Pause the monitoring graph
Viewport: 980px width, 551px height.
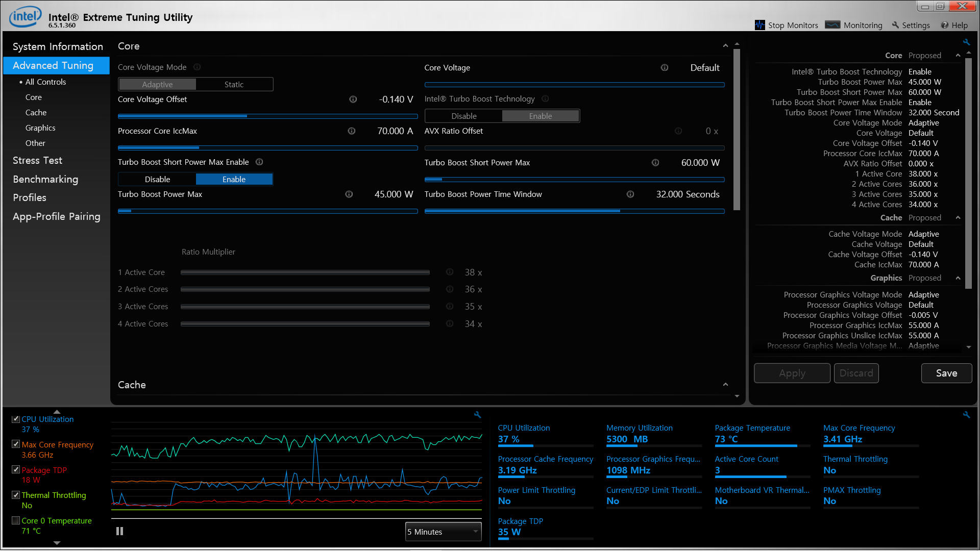[120, 531]
